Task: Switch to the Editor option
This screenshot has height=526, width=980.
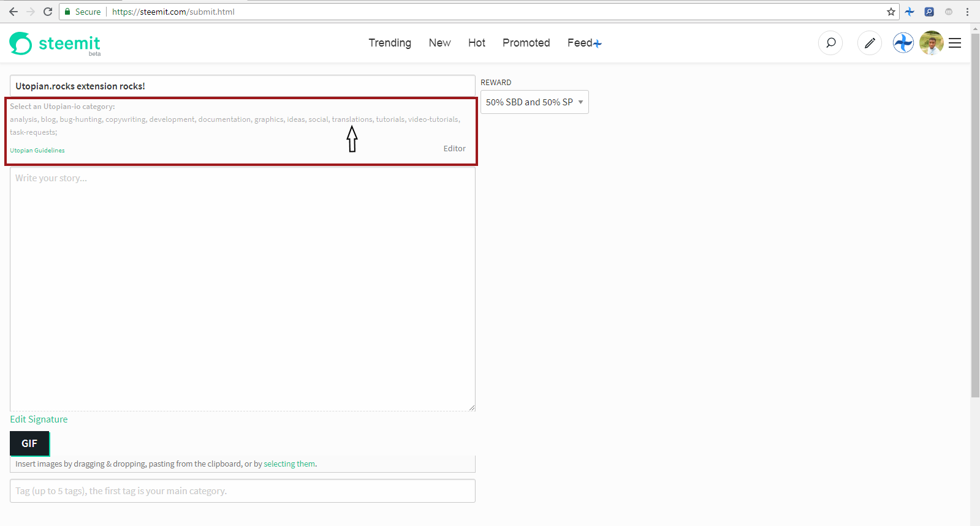Action: 455,149
